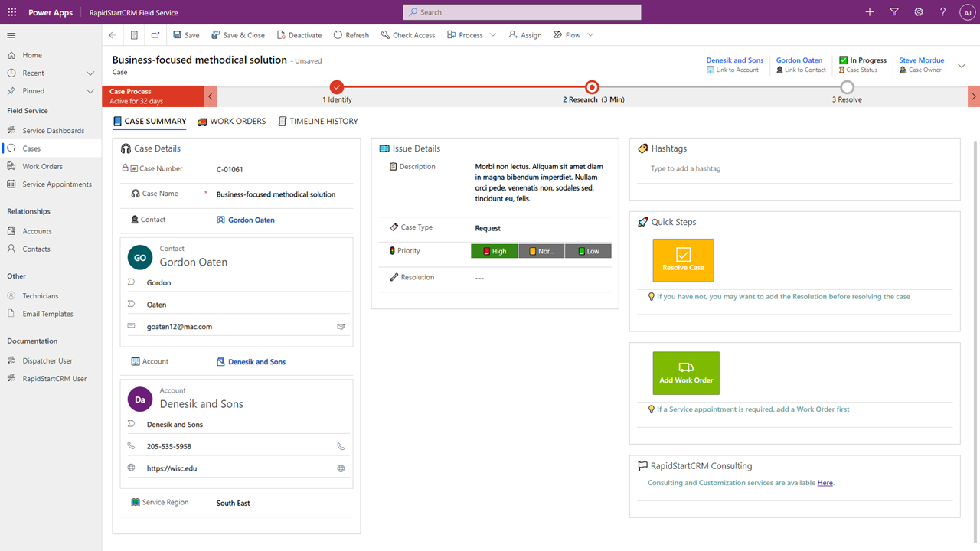980x551 pixels.
Task: Open Steve Mordue case owner link
Action: pyautogui.click(x=922, y=60)
